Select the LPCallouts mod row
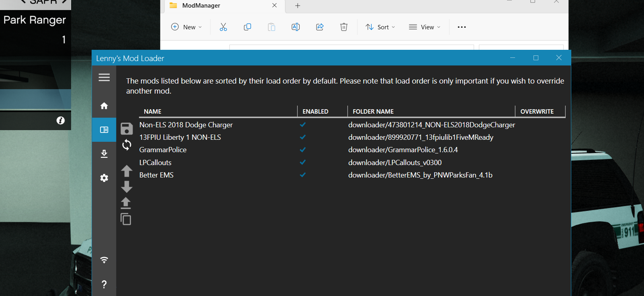Viewport: 644px width, 296px height. 155,163
